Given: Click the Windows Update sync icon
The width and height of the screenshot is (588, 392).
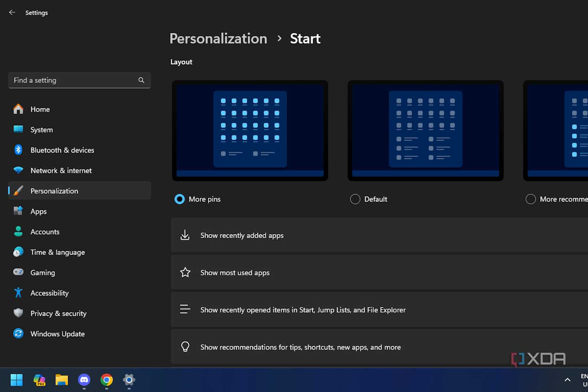Looking at the screenshot, I should (18, 334).
